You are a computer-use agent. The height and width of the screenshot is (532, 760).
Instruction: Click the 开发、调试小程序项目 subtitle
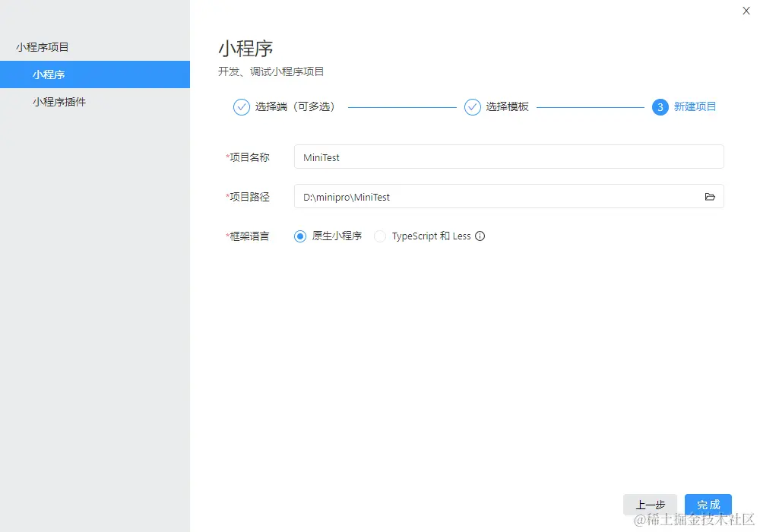271,71
